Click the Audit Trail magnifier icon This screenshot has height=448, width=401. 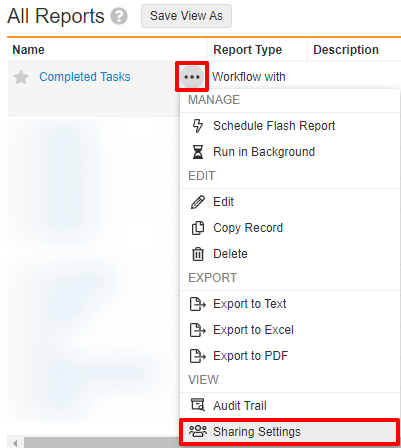tap(198, 405)
